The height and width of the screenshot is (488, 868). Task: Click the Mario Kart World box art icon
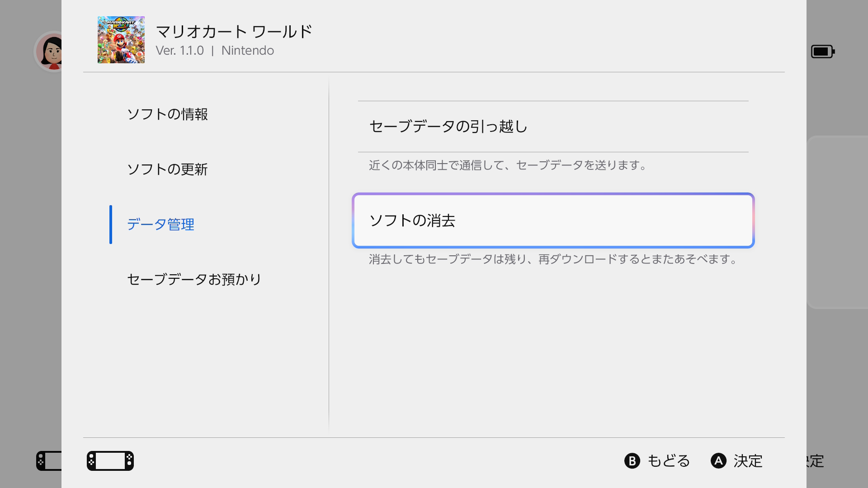tap(121, 40)
